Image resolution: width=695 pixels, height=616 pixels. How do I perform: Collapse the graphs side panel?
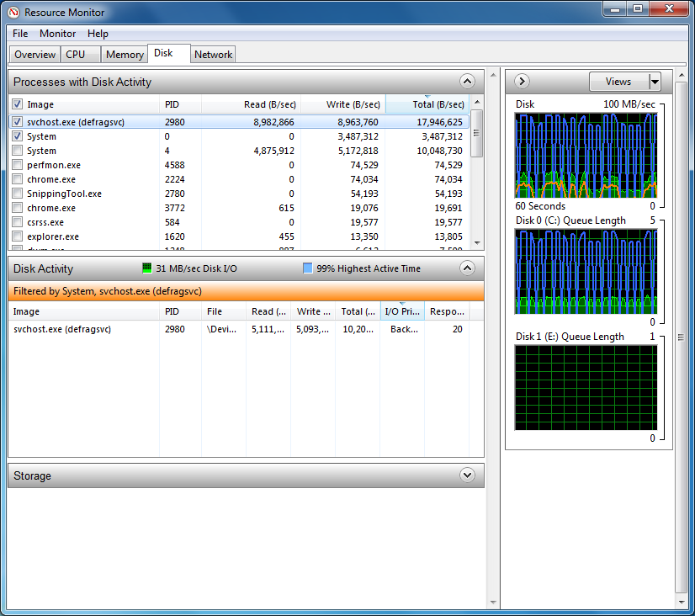521,81
